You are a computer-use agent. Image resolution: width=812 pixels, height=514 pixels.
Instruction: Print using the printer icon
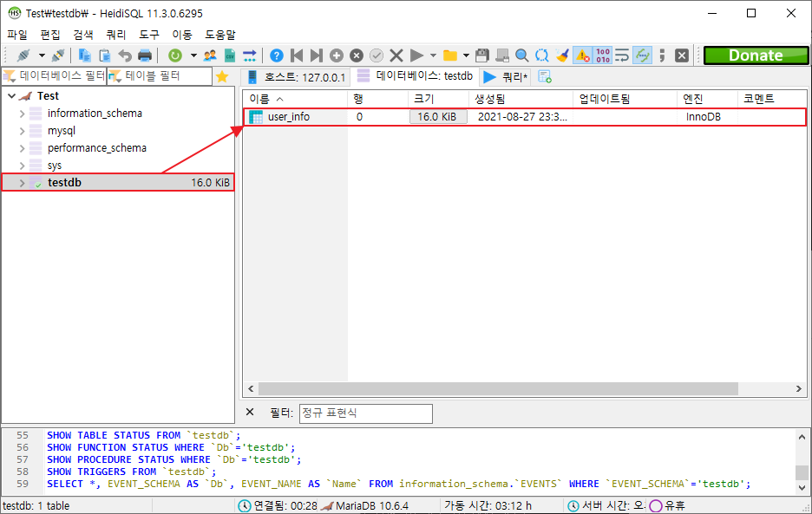(x=145, y=55)
